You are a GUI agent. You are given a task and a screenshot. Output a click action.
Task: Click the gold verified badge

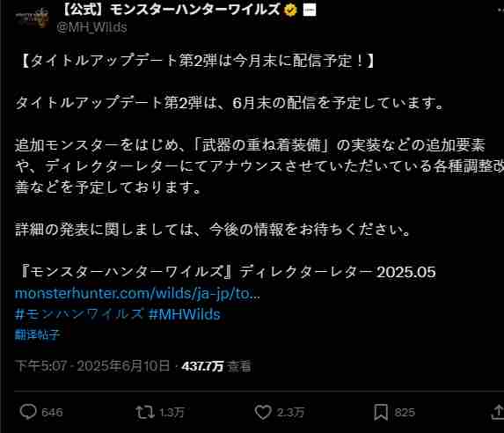click(x=290, y=11)
